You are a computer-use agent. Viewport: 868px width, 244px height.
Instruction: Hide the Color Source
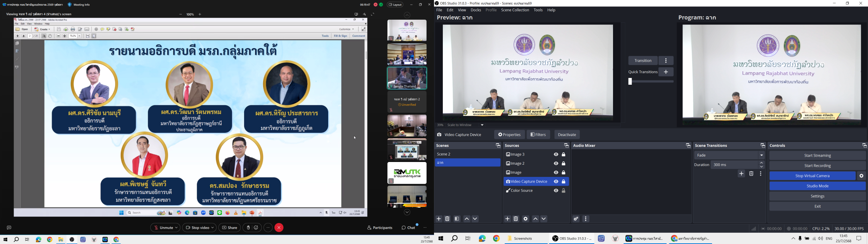(x=556, y=191)
